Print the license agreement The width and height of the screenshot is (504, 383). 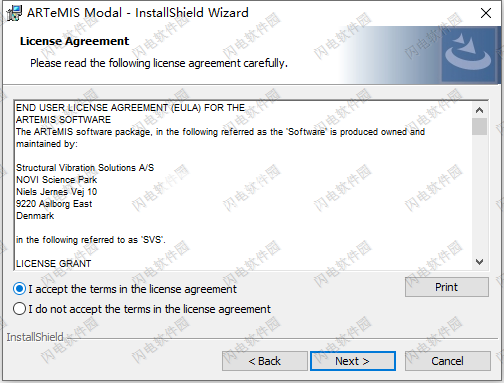447,287
